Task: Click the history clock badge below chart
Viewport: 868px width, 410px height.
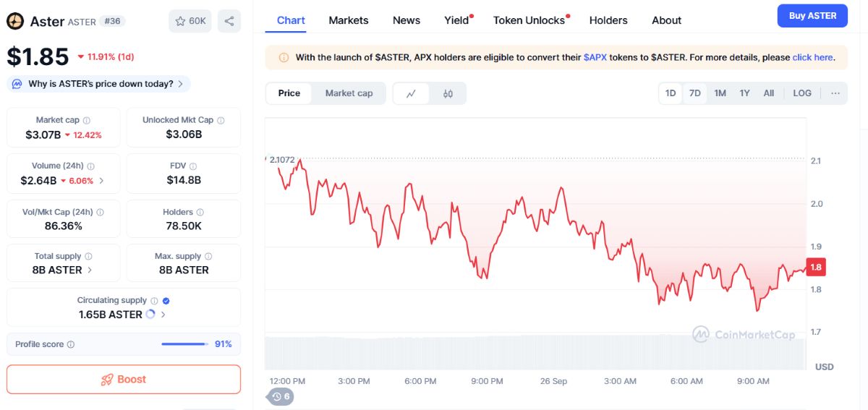Action: tap(281, 396)
